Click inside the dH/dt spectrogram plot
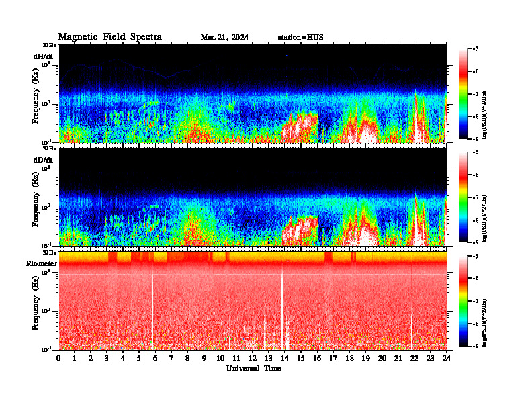 (x=253, y=94)
